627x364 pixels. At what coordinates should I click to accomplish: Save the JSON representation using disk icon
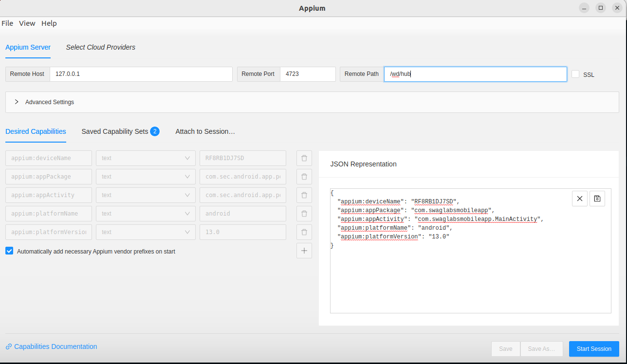(x=597, y=199)
